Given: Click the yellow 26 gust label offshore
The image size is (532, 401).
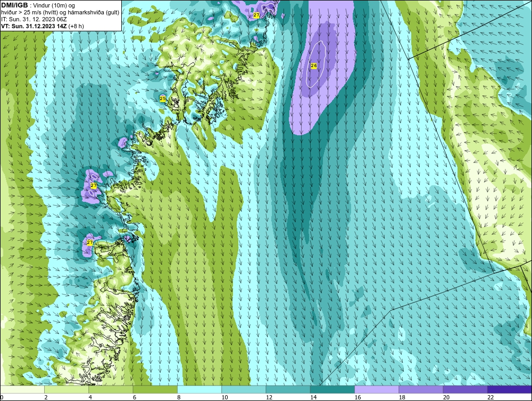Looking at the screenshot, I should pyautogui.click(x=314, y=66).
